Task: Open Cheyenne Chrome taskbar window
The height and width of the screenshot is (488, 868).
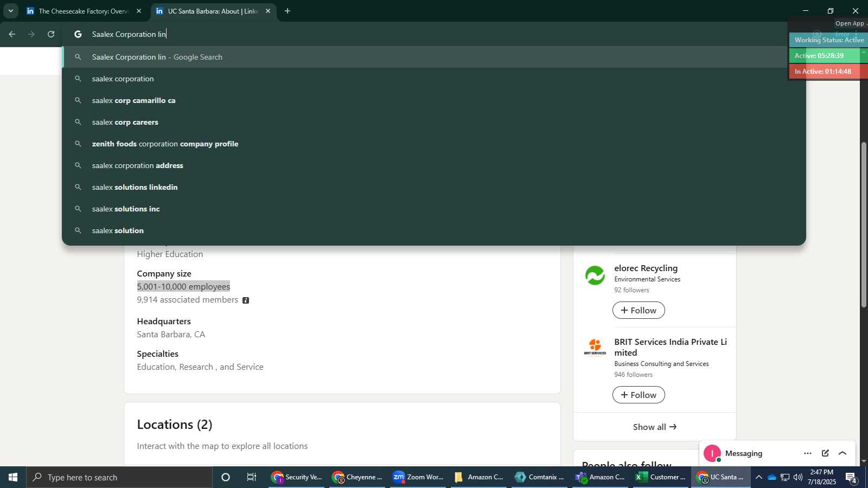Action: click(358, 477)
